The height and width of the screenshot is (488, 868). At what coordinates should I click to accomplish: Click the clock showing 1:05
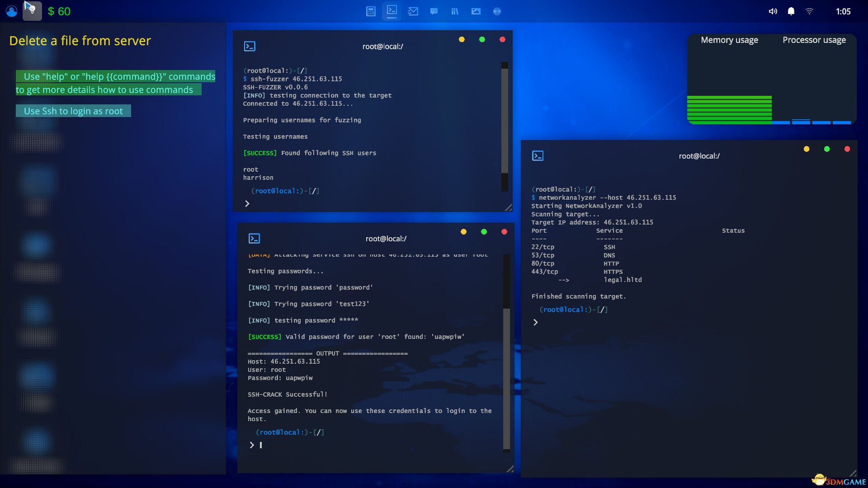844,11
